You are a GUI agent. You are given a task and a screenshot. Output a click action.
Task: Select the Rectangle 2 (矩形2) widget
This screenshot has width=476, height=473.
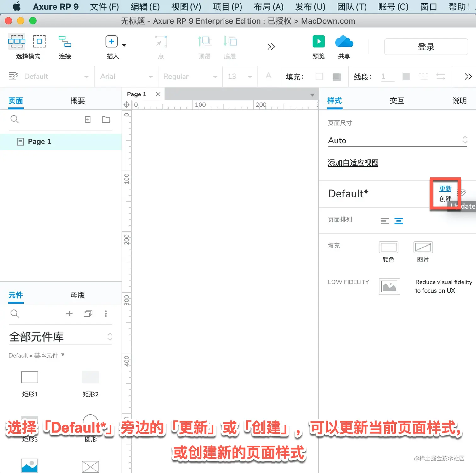pyautogui.click(x=90, y=377)
